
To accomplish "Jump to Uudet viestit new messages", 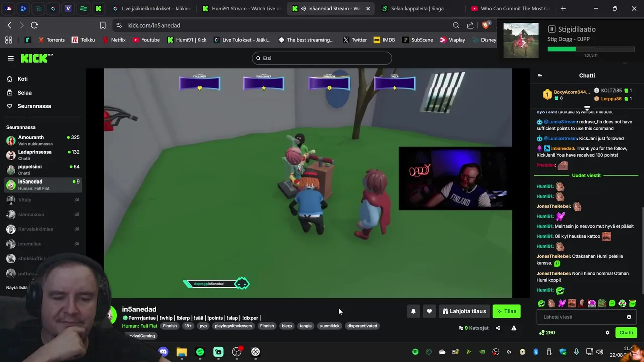I will click(x=586, y=175).
